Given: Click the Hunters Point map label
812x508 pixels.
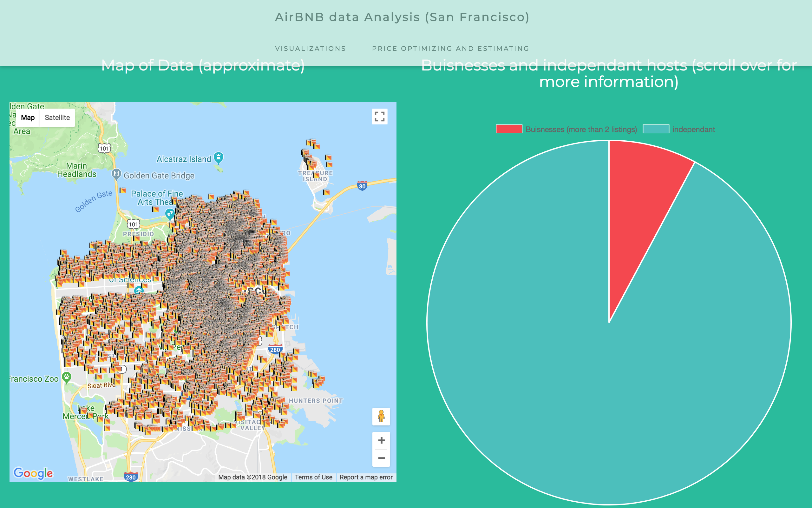Looking at the screenshot, I should (x=316, y=401).
